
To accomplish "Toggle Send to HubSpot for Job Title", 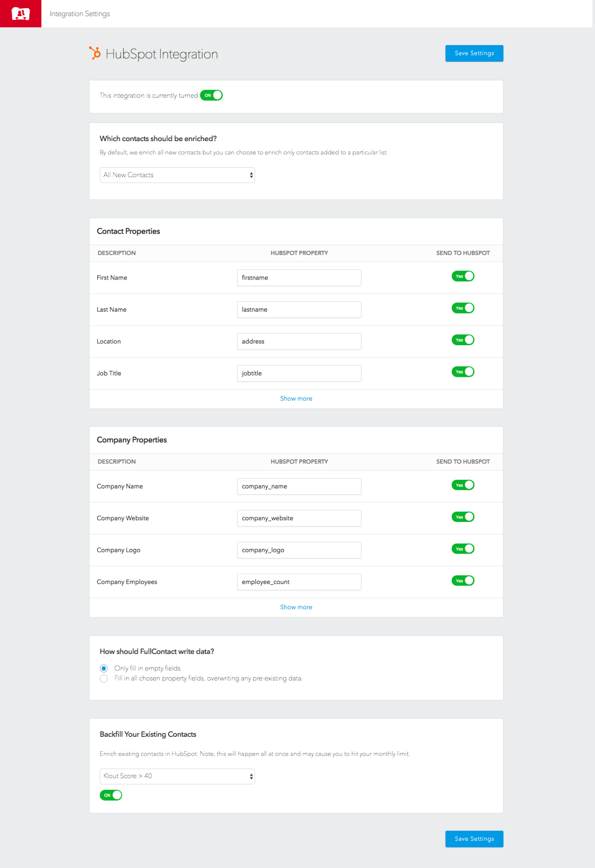I will click(x=463, y=372).
